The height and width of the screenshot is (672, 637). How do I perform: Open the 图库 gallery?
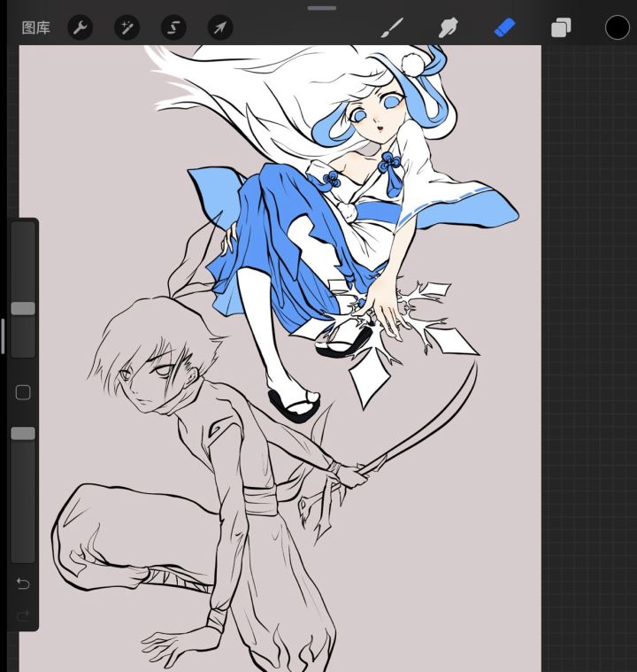pos(36,28)
